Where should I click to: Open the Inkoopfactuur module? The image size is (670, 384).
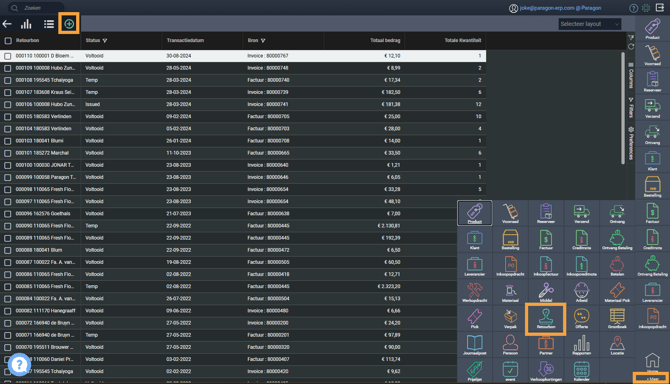(x=546, y=266)
